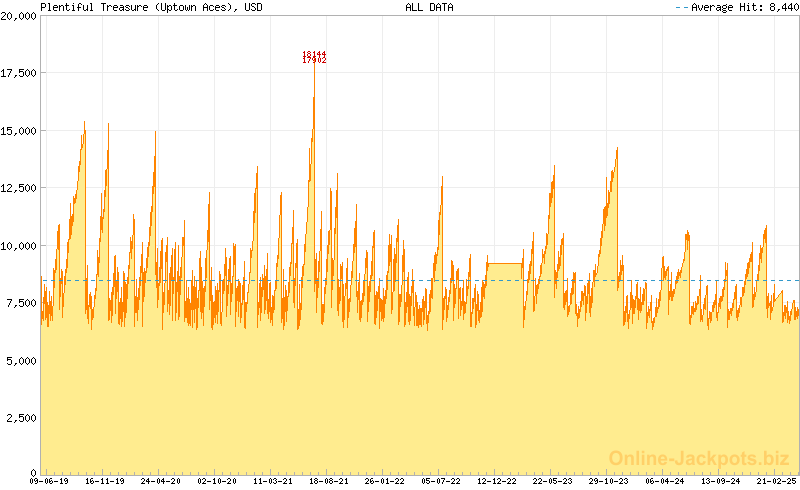Select the 05-07-22 x-axis date
Viewport: 800px width, 490px height.
[441, 481]
